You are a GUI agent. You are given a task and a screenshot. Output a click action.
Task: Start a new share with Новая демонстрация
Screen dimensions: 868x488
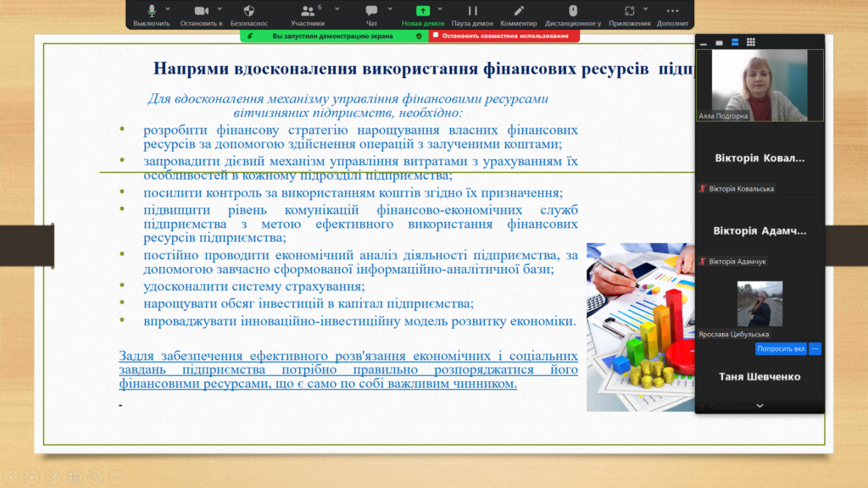point(423,15)
